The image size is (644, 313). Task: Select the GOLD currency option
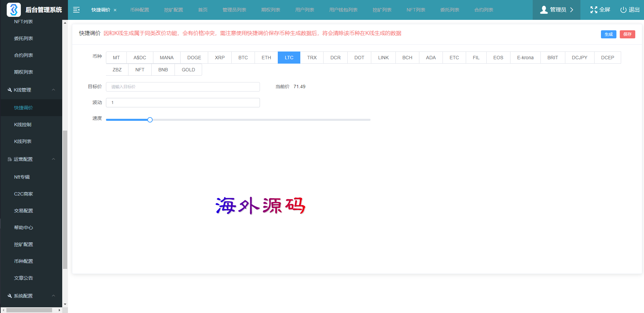[188, 70]
